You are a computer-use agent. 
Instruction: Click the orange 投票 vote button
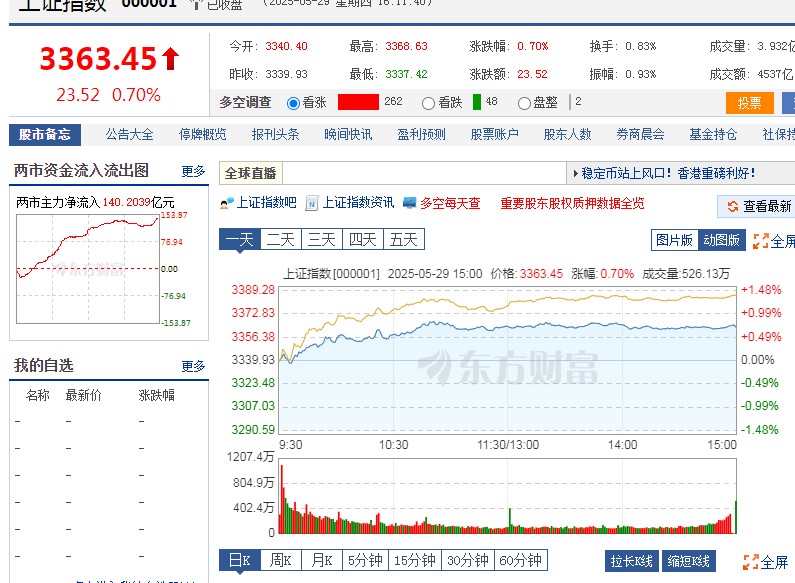coord(749,103)
